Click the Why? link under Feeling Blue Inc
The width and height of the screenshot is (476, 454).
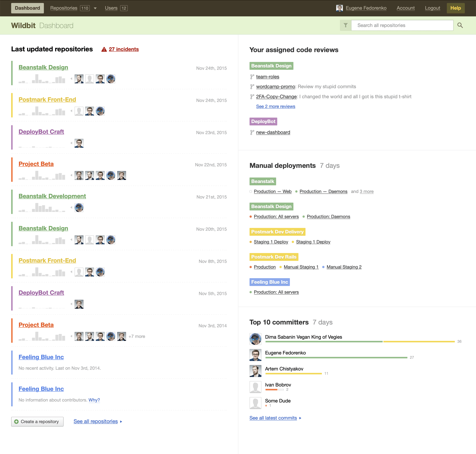(x=94, y=400)
